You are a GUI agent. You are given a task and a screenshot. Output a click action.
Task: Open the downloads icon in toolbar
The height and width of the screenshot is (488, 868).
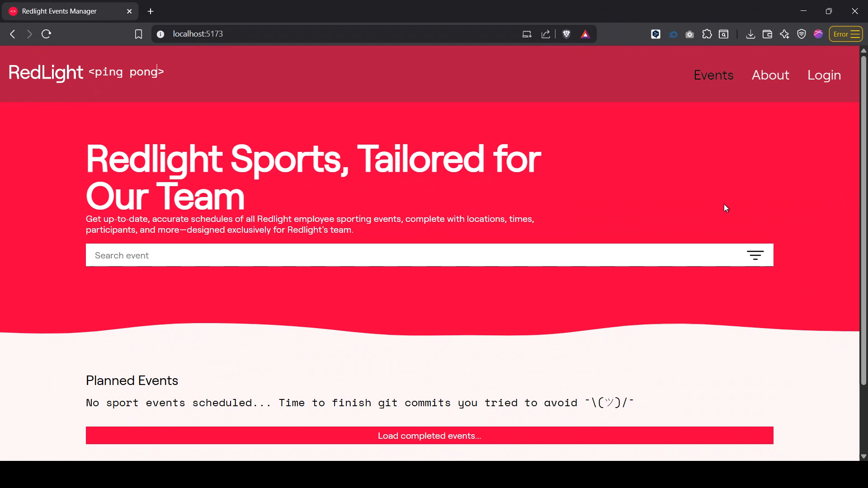tap(750, 34)
